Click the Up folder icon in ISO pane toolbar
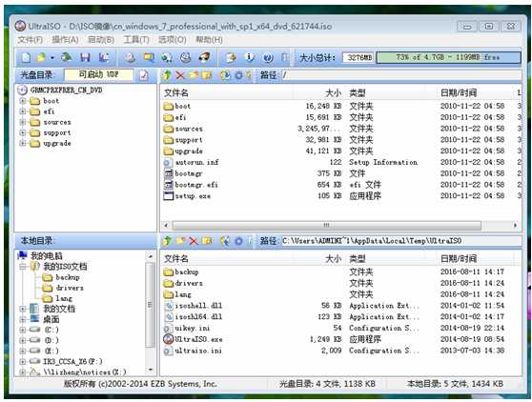Viewport: 532px width, 402px height. pos(167,75)
